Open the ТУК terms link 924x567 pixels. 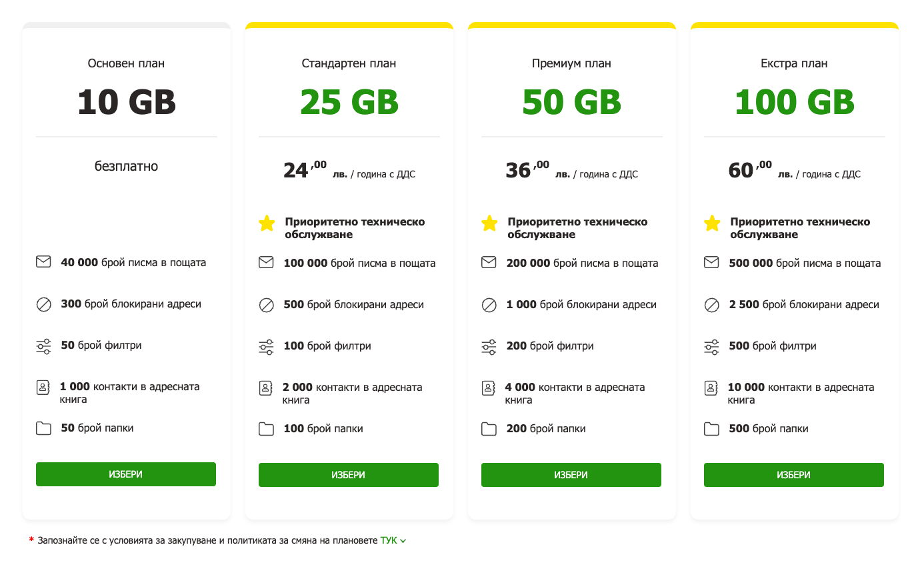pyautogui.click(x=389, y=540)
